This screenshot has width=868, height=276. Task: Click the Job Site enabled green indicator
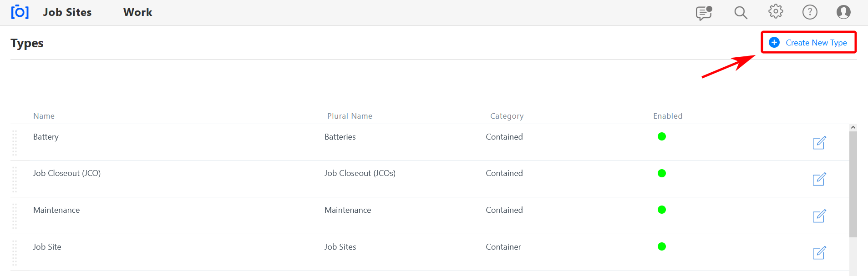(662, 246)
